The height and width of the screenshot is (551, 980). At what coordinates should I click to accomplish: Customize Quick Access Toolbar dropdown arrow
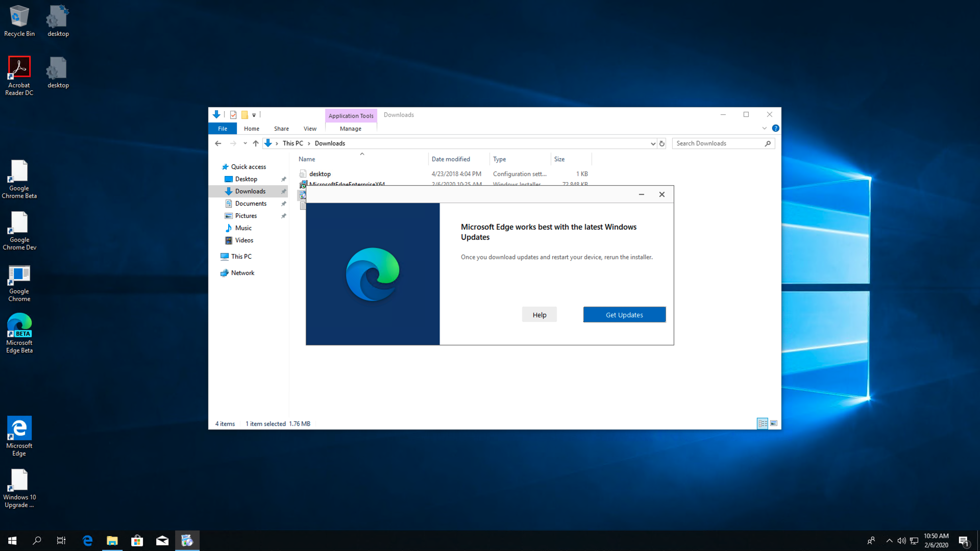click(x=254, y=115)
